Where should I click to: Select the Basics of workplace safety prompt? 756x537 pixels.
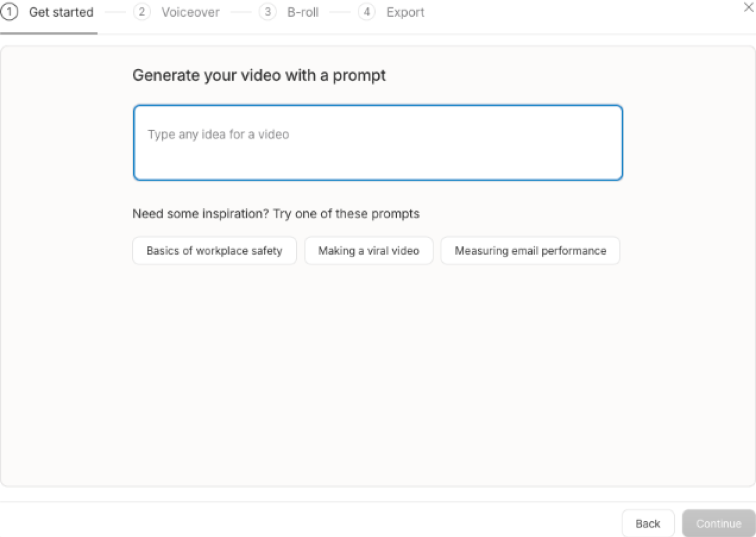click(x=214, y=251)
